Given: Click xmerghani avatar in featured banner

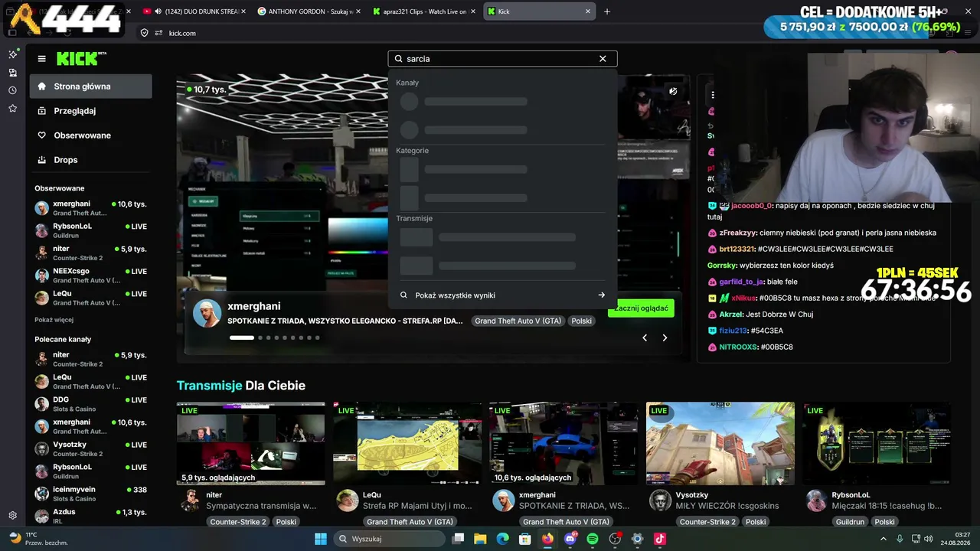Looking at the screenshot, I should pyautogui.click(x=207, y=313).
